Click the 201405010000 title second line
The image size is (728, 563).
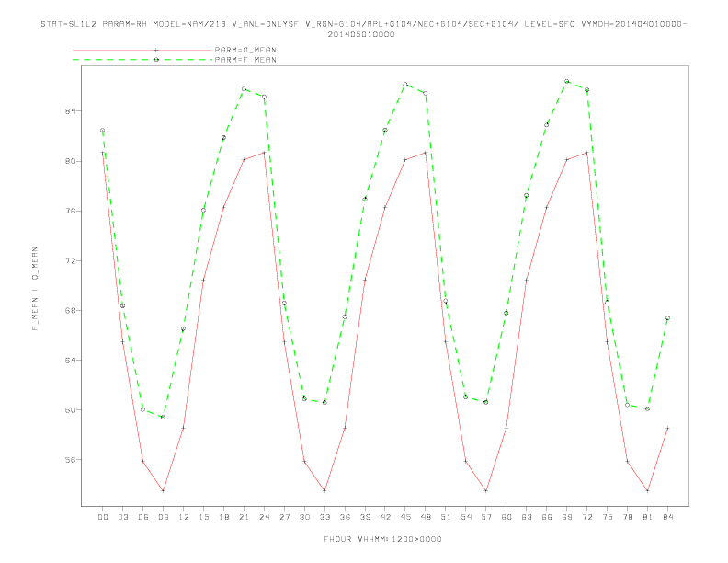(361, 34)
